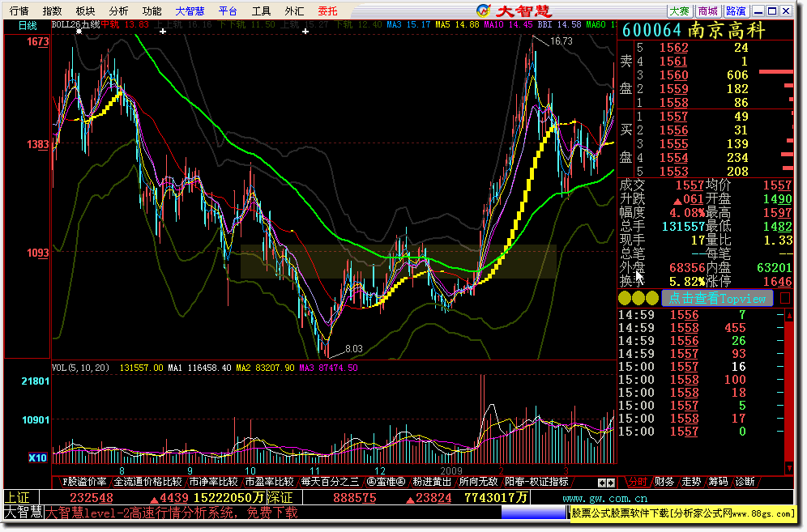Screen dimensions: 807x532
Task: Select the 日线 period label
Action: pyautogui.click(x=28, y=26)
